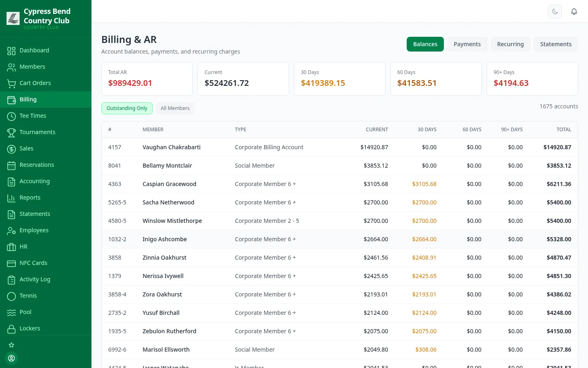Switch to the Recurring tab
Screen dimensions: 588x368
[510, 44]
